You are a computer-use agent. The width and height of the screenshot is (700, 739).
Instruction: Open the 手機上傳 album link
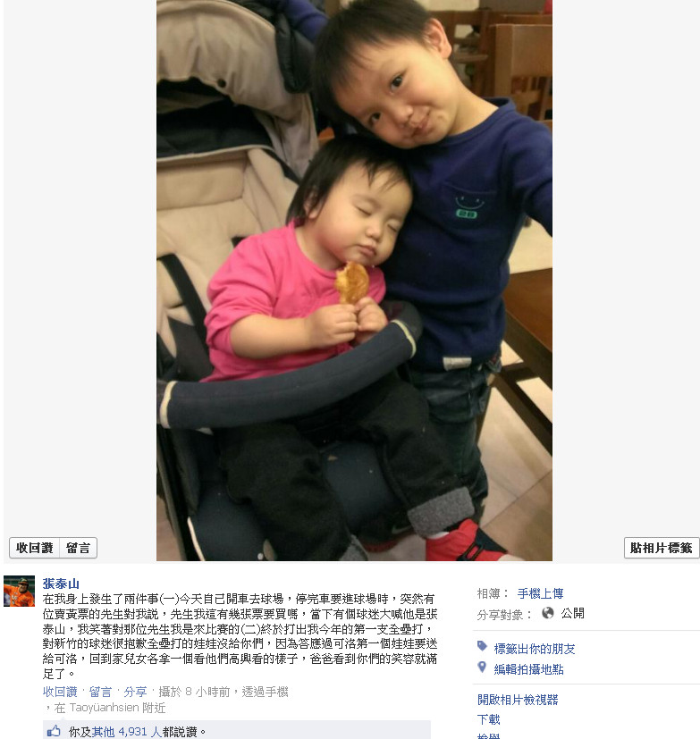pos(540,593)
